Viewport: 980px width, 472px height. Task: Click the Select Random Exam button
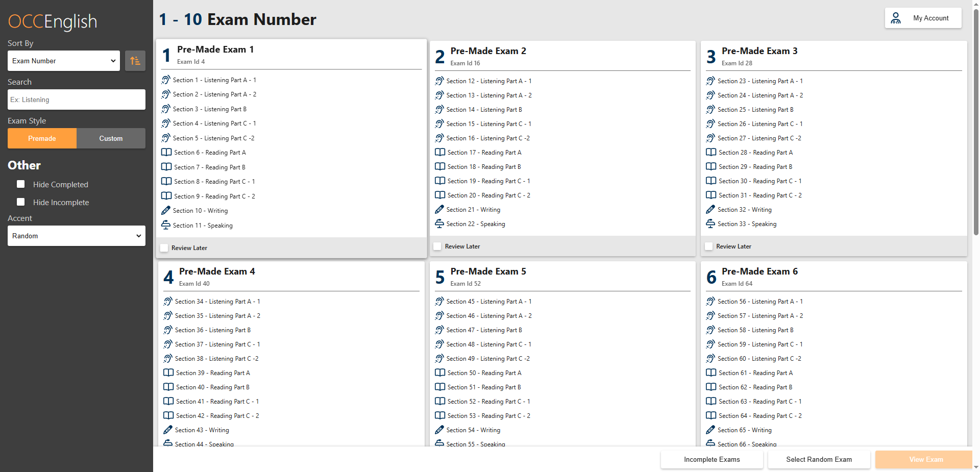coord(819,459)
